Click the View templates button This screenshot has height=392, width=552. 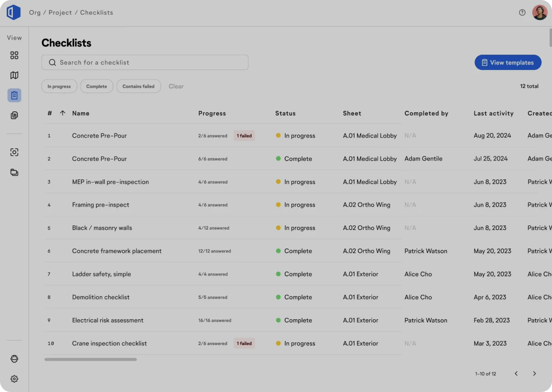click(x=507, y=63)
